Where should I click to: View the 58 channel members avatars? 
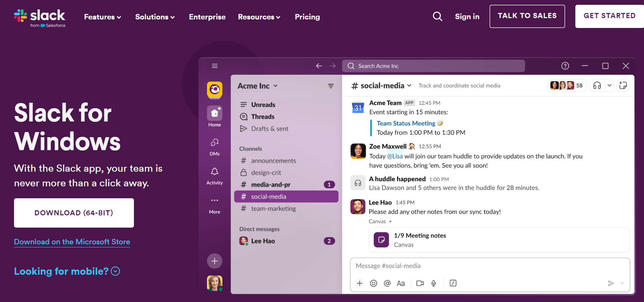coord(567,86)
